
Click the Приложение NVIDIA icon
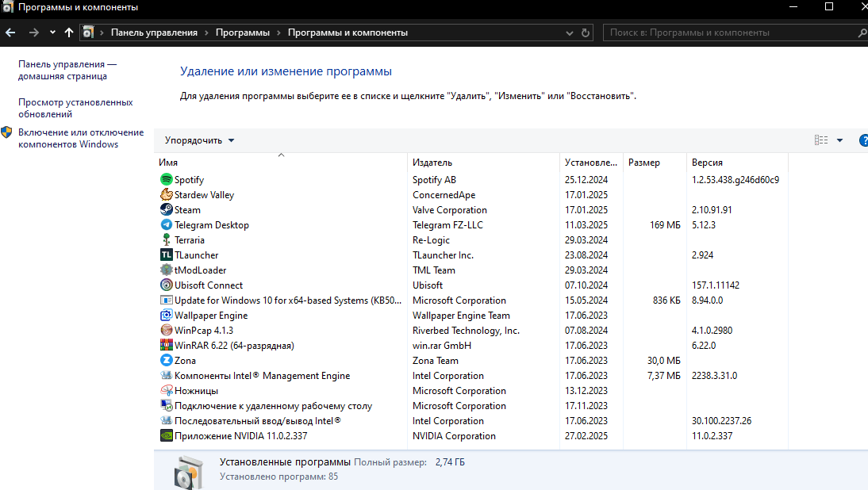[166, 436]
